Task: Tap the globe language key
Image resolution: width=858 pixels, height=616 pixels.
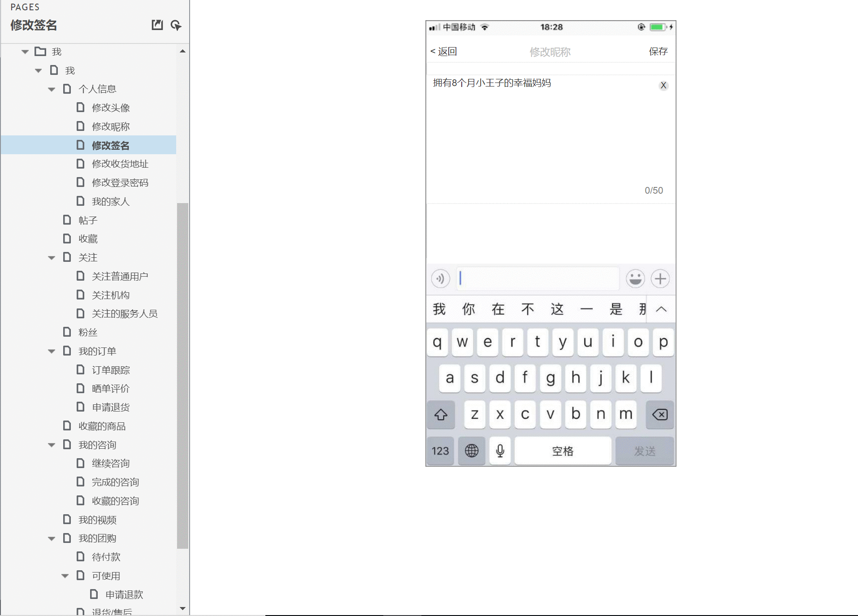Action: point(472,451)
